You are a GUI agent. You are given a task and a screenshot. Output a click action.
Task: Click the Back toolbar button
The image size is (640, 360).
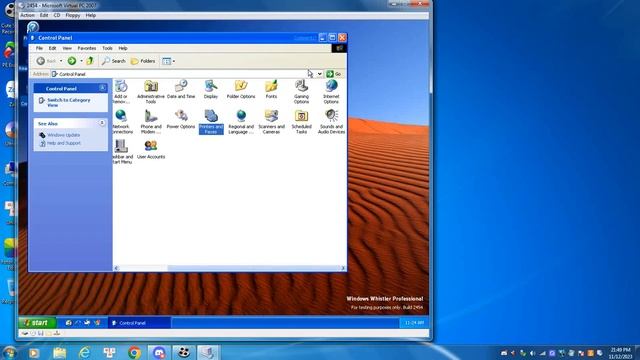point(47,61)
